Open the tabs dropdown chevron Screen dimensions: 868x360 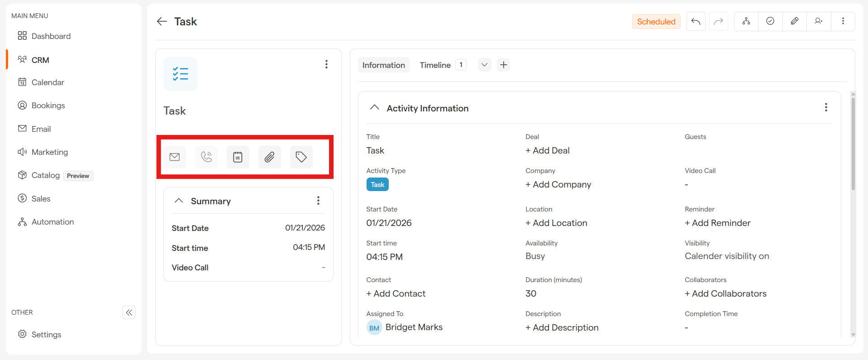tap(484, 65)
